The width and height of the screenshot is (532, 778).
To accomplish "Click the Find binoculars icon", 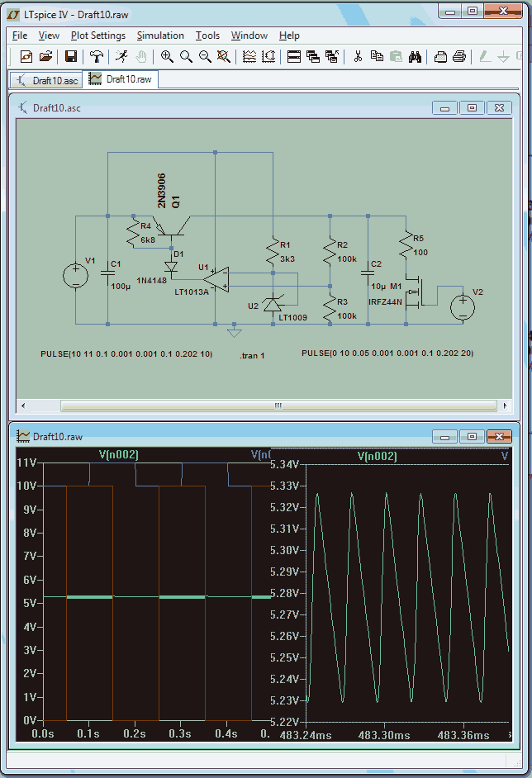I will click(x=415, y=56).
